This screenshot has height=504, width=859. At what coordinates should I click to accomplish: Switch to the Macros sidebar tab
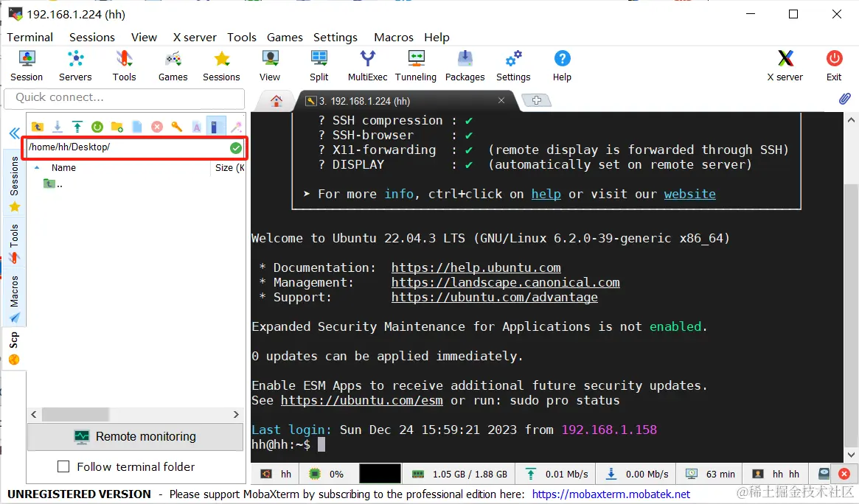(x=14, y=298)
